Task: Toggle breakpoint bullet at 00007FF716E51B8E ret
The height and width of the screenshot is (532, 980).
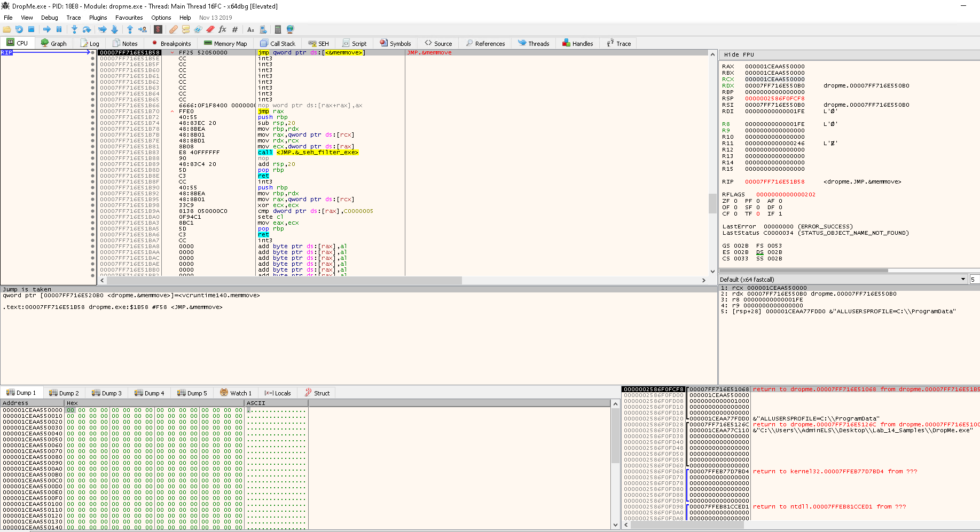Action: tap(93, 176)
